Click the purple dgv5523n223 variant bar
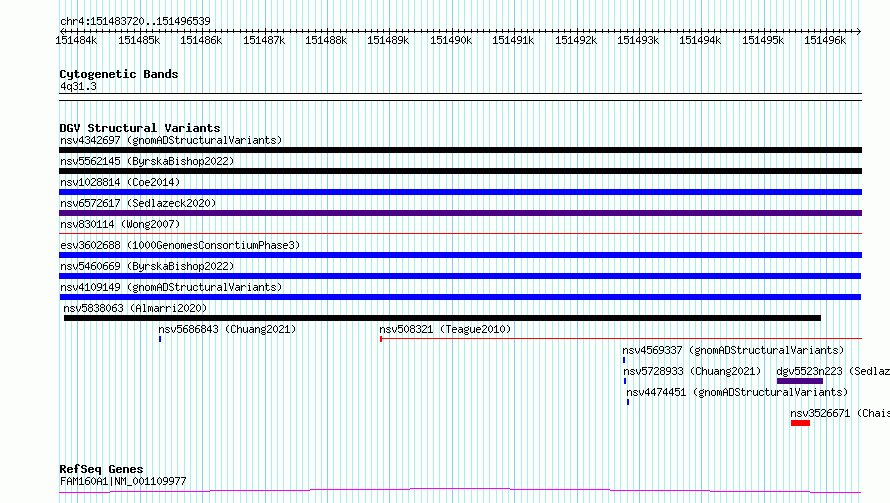 [x=800, y=382]
